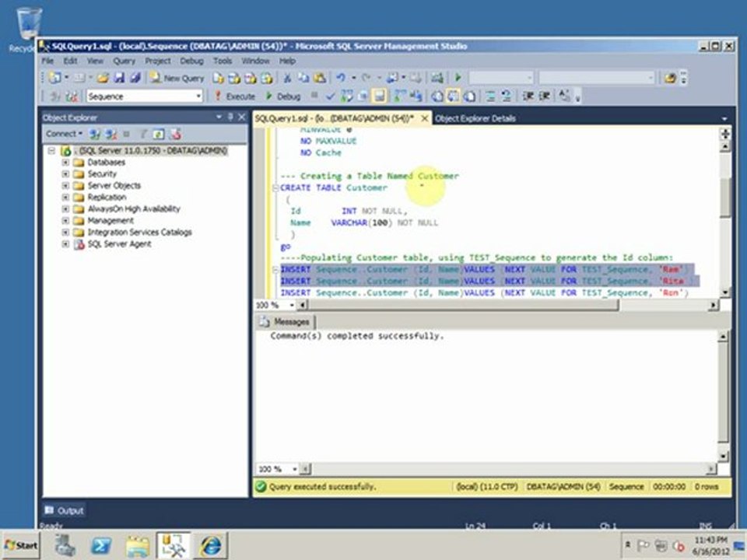The image size is (747, 560).
Task: Click the Save disk icon
Action: pyautogui.click(x=118, y=78)
